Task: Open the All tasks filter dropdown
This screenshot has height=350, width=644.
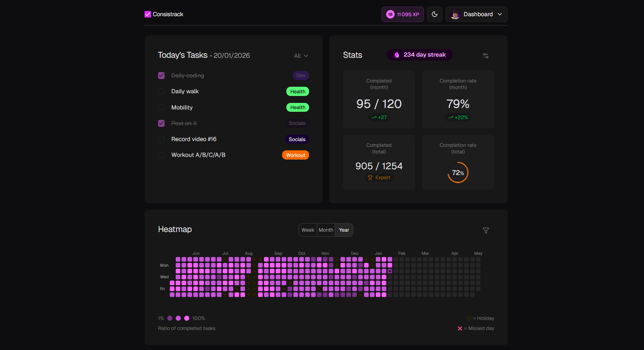Action: [x=301, y=56]
